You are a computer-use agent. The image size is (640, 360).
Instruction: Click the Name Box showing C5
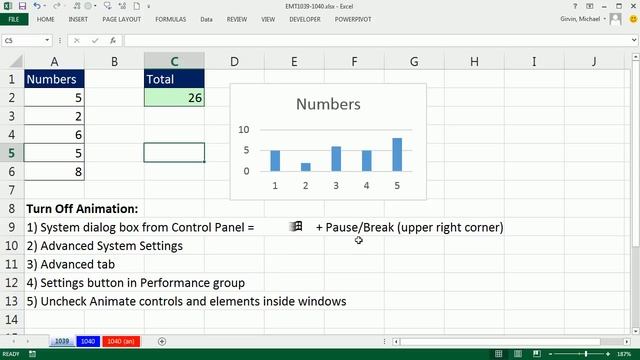pyautogui.click(x=22, y=40)
